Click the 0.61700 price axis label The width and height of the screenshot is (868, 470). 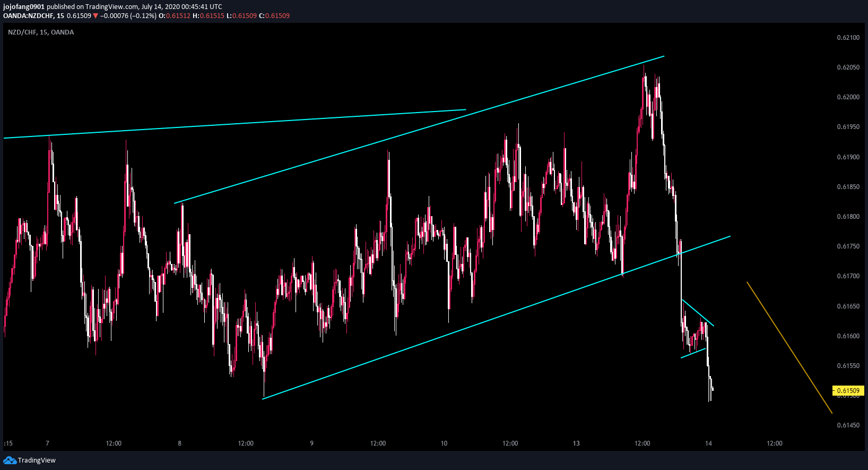tap(848, 276)
